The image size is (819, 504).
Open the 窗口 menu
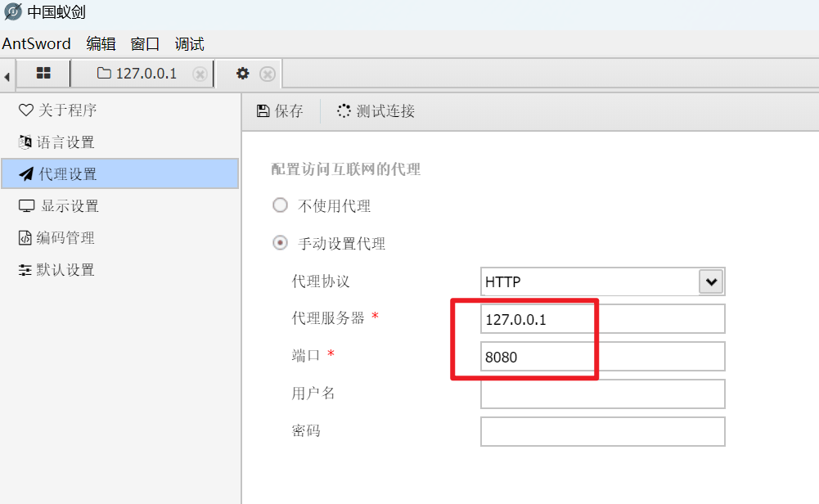[145, 44]
